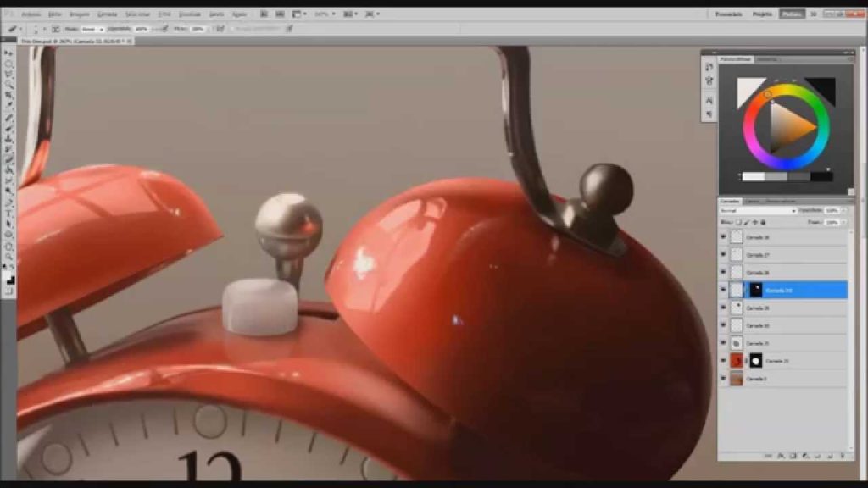Select the Crop tool

9,95
